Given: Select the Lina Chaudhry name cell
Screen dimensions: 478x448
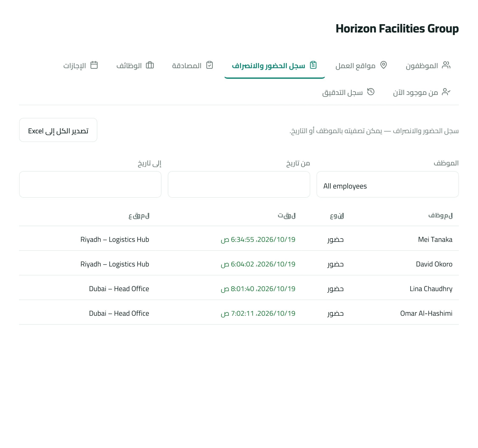Looking at the screenshot, I should coord(431,289).
